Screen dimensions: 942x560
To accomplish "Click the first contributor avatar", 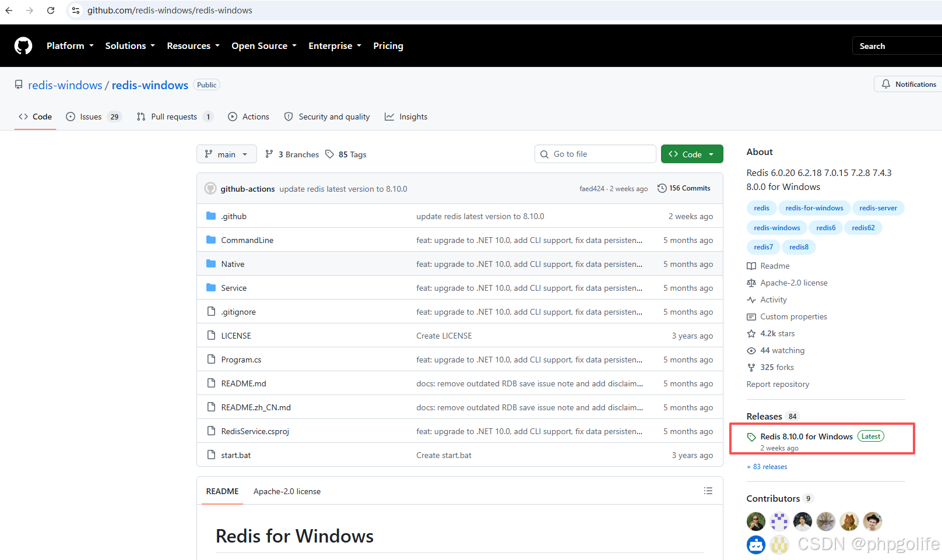I will 756,522.
